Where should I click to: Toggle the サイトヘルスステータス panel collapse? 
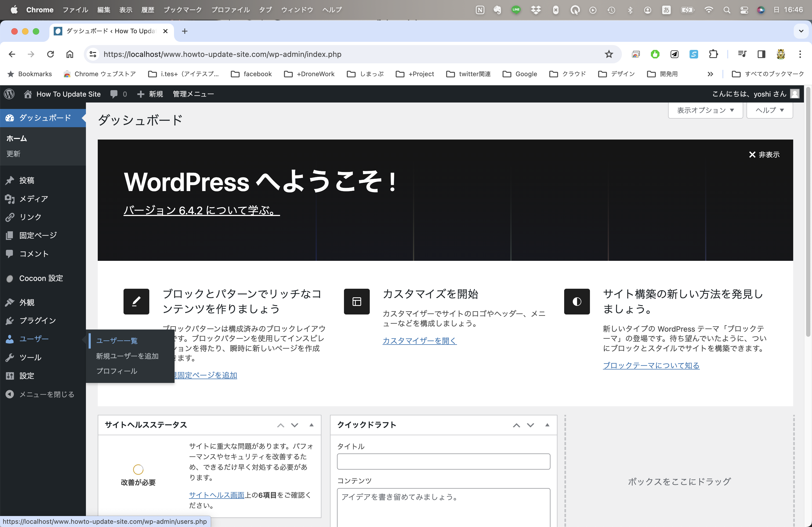(x=311, y=425)
